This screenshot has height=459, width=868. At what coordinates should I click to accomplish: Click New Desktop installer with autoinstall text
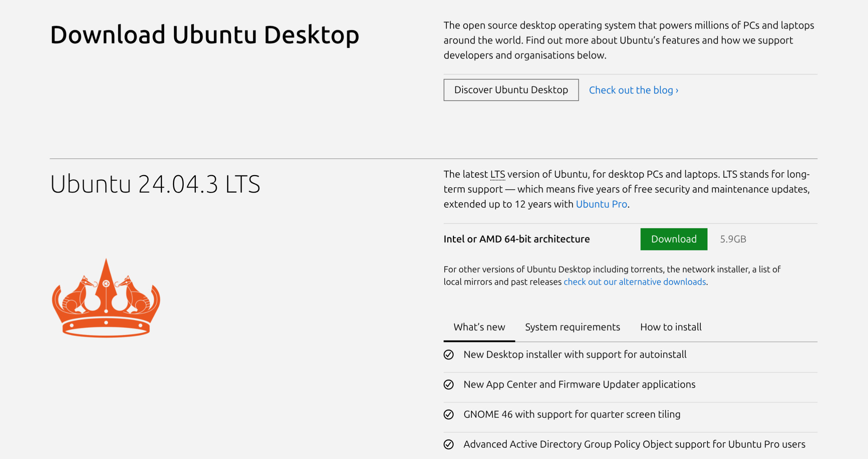[x=575, y=355]
